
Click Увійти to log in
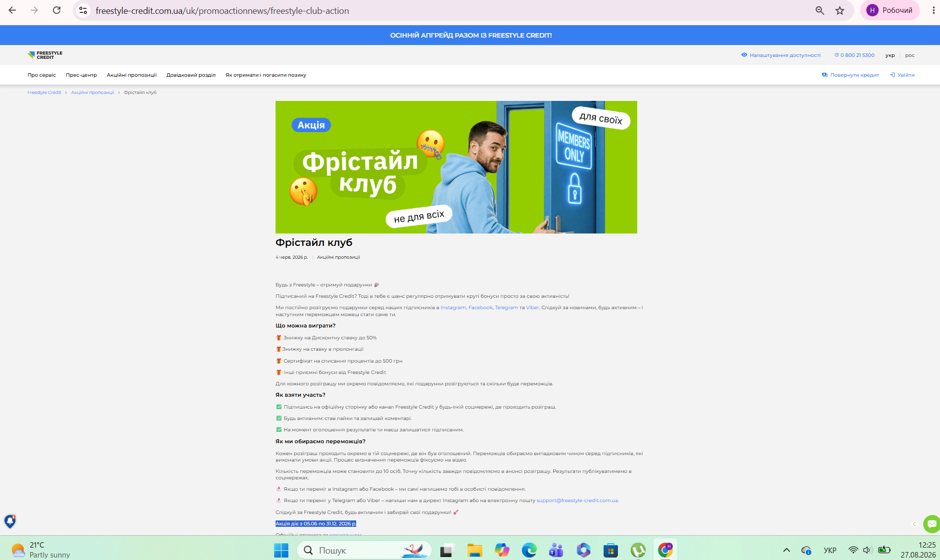(x=906, y=75)
